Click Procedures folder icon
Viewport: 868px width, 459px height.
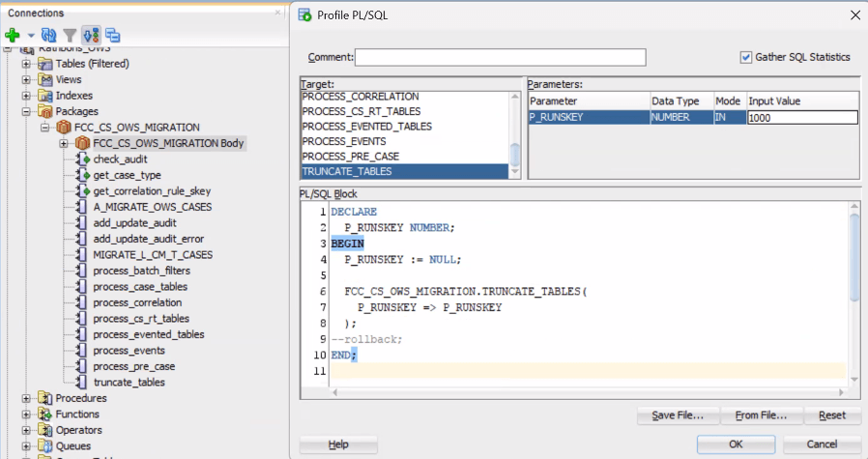[44, 398]
